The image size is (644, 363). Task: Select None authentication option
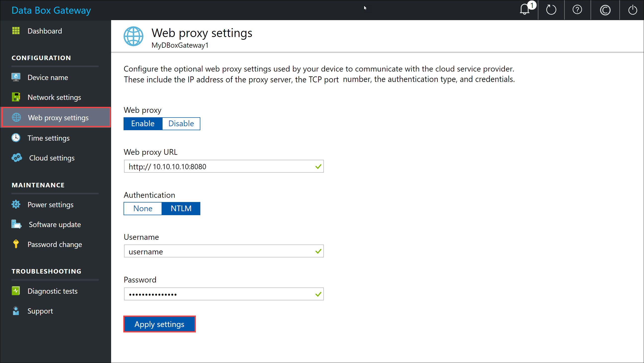[142, 208]
